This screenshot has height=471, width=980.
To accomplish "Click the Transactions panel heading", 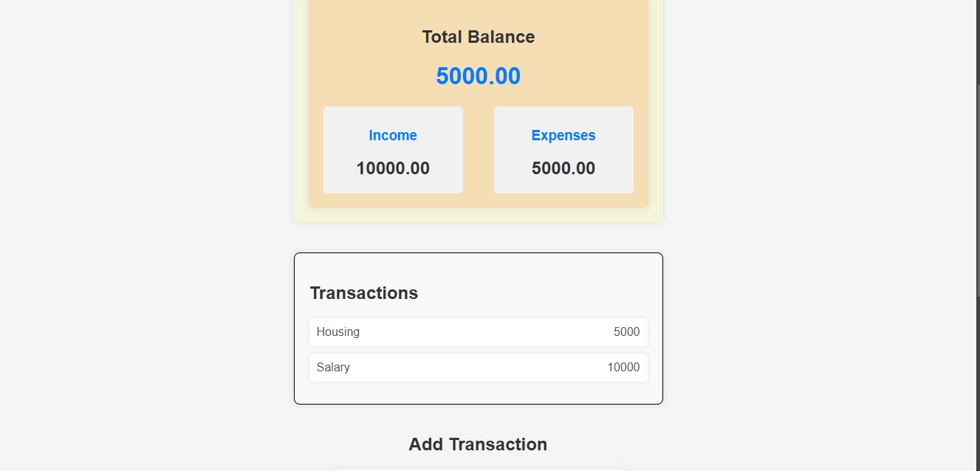I will [363, 292].
